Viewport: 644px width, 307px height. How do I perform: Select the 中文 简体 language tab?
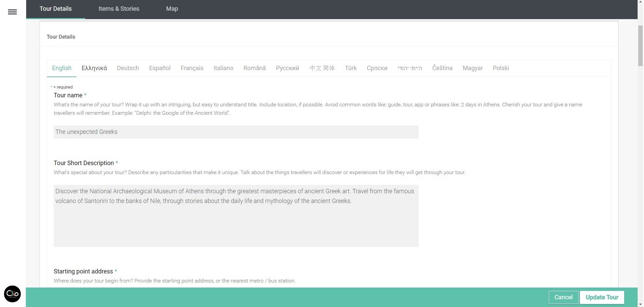pyautogui.click(x=322, y=68)
